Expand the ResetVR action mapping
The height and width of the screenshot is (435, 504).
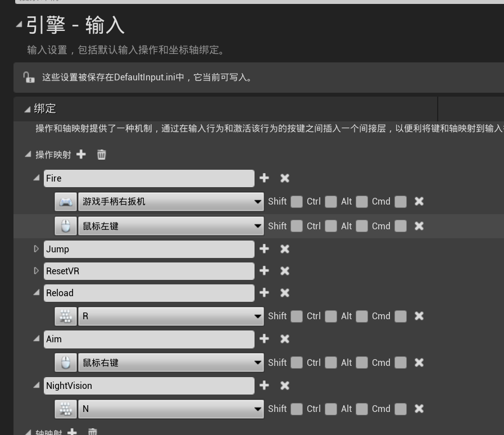(37, 271)
